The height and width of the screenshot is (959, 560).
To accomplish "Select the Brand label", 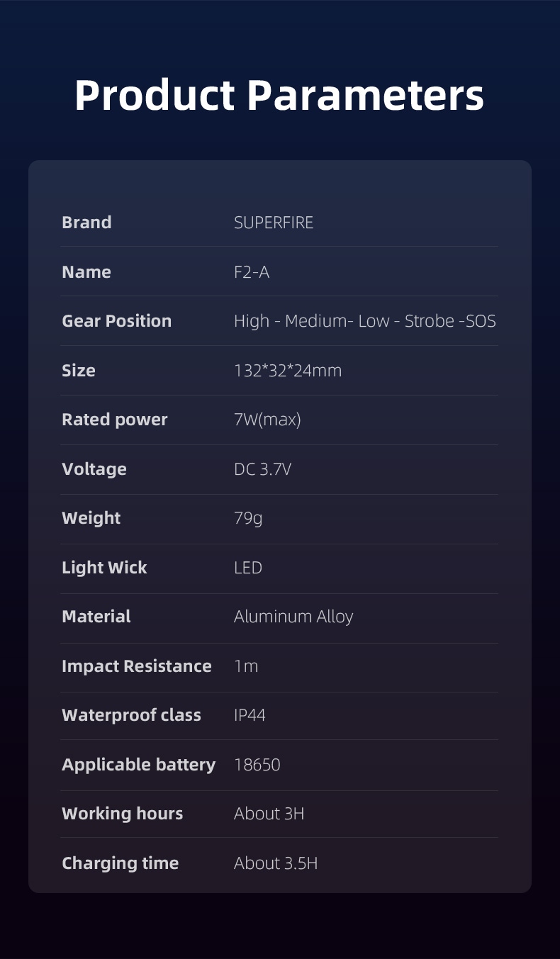I will (86, 222).
